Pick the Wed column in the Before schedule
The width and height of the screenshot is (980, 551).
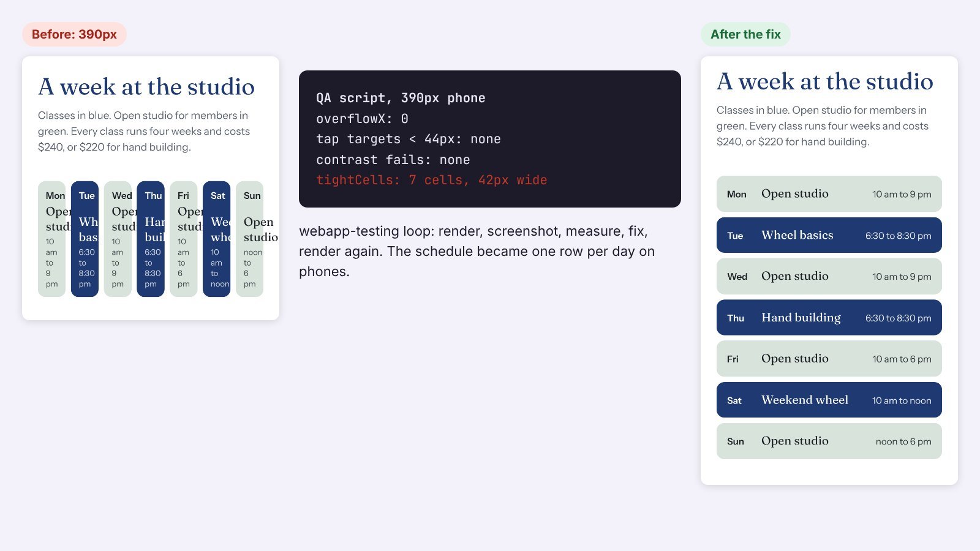tap(118, 239)
